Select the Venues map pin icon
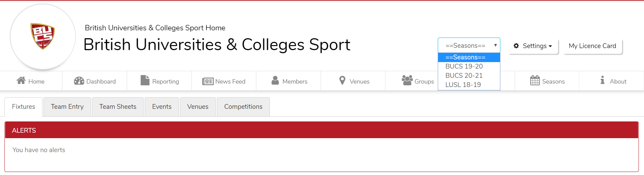 tap(342, 81)
